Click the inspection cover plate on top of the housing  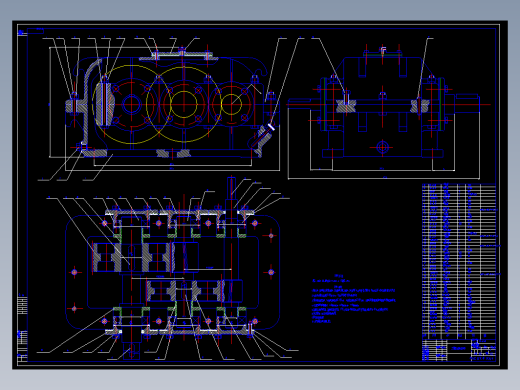click(x=182, y=54)
